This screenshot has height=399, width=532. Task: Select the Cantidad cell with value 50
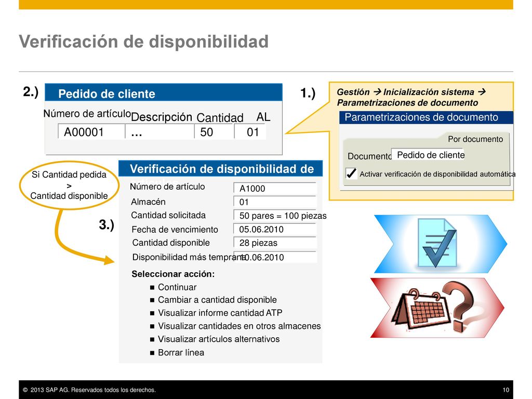(x=214, y=131)
